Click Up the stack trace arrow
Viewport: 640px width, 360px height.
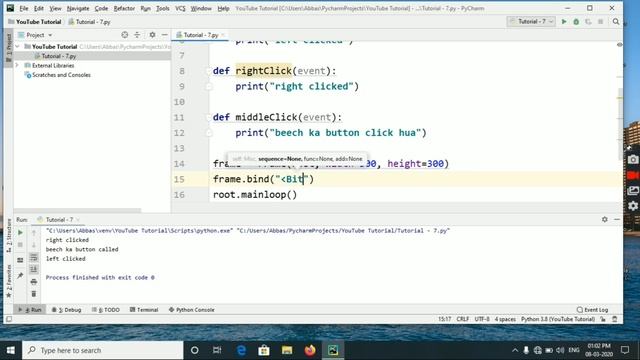[34, 233]
